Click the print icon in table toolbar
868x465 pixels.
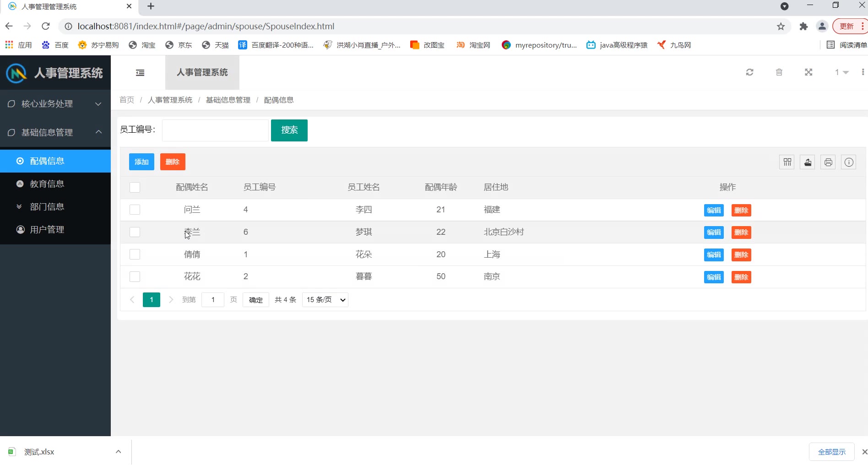tap(828, 162)
